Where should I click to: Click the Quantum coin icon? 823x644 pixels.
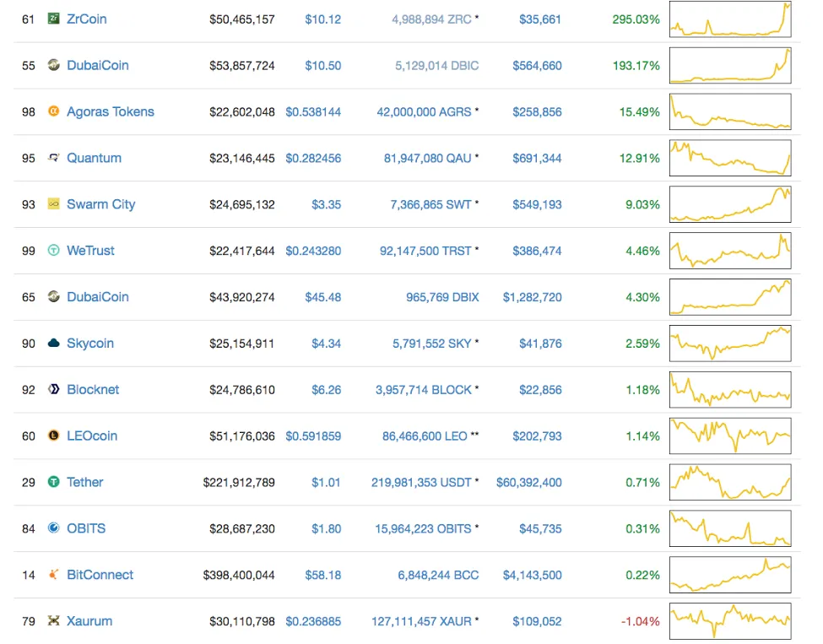coord(53,158)
